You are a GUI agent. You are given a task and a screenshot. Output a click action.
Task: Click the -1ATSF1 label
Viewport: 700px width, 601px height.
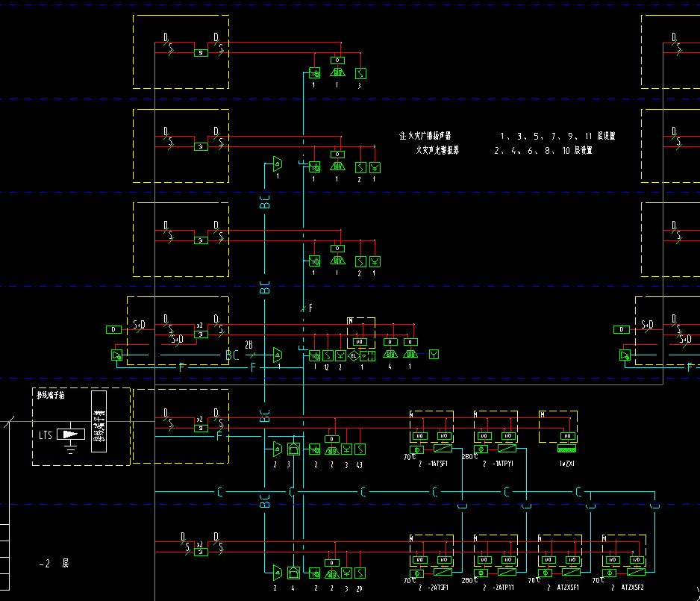(438, 464)
